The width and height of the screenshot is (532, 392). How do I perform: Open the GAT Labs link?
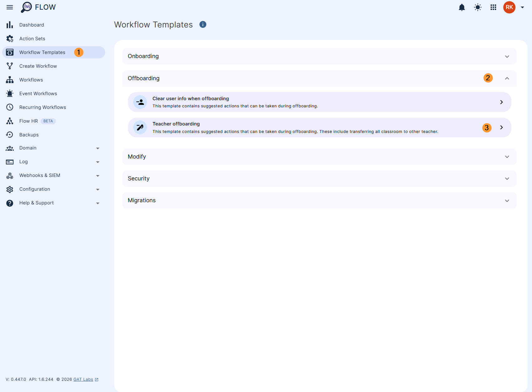pyautogui.click(x=83, y=380)
